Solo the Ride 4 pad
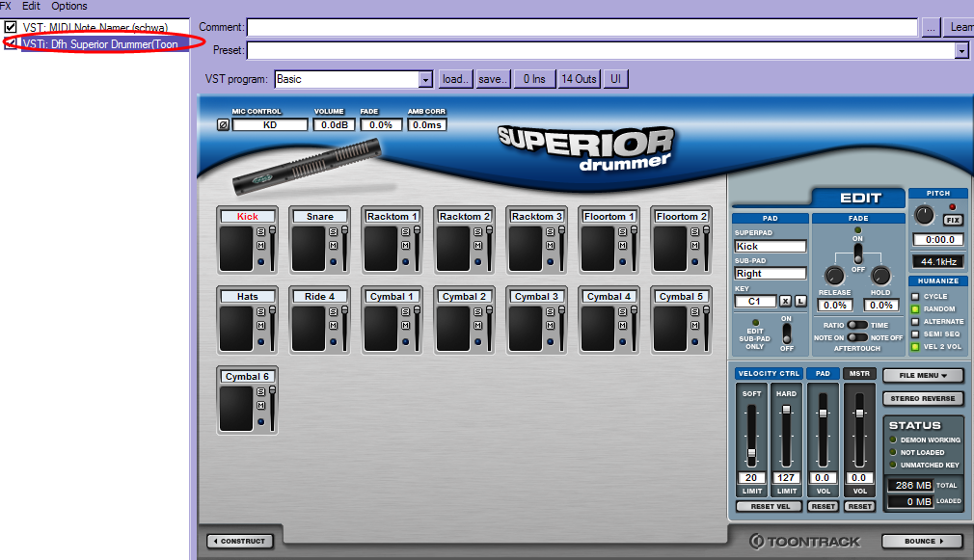The width and height of the screenshot is (974, 560). (x=334, y=311)
